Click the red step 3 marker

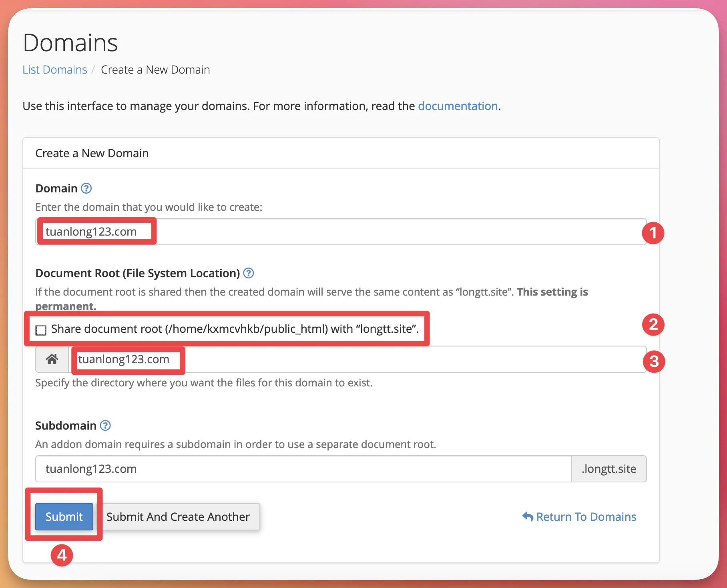(654, 362)
